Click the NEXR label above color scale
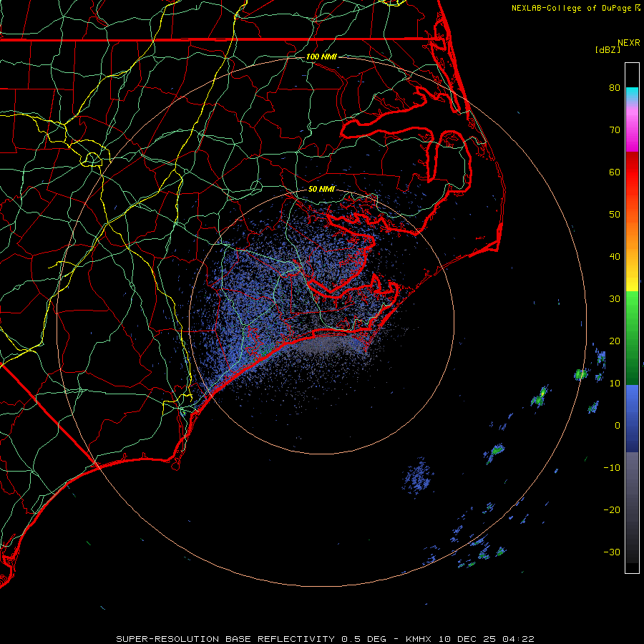644x644 pixels. 629,43
